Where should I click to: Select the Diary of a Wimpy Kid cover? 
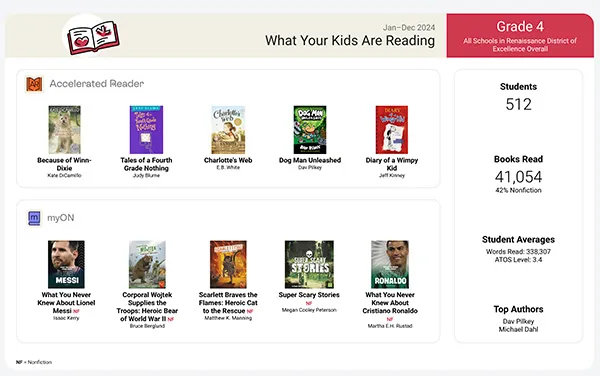tap(392, 130)
